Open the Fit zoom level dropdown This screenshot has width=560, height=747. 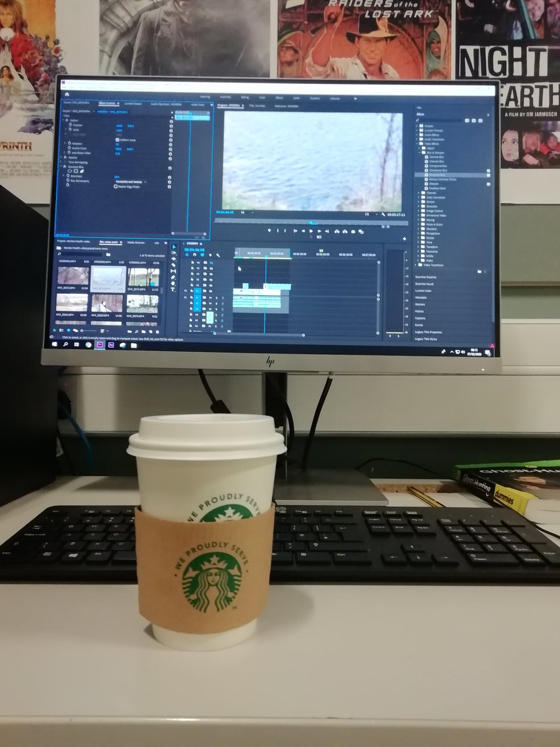click(x=247, y=212)
